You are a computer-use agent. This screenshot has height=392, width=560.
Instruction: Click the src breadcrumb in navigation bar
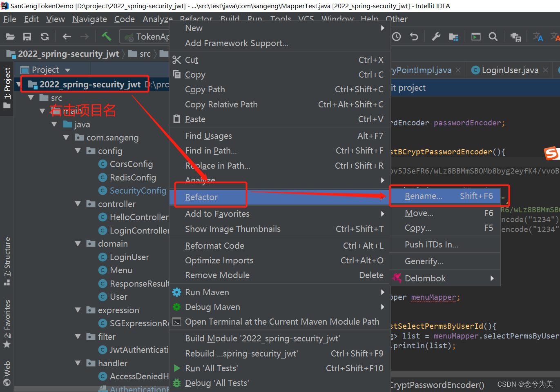[140, 54]
